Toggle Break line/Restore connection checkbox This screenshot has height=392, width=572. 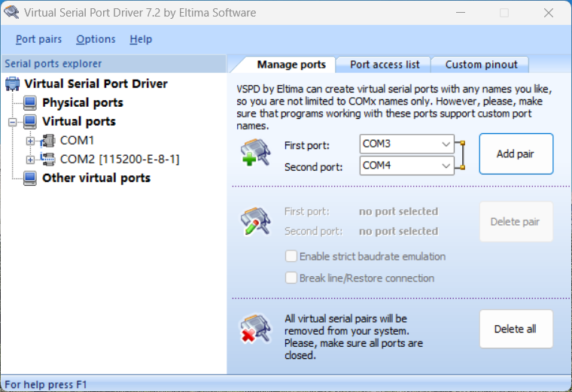[x=291, y=278]
